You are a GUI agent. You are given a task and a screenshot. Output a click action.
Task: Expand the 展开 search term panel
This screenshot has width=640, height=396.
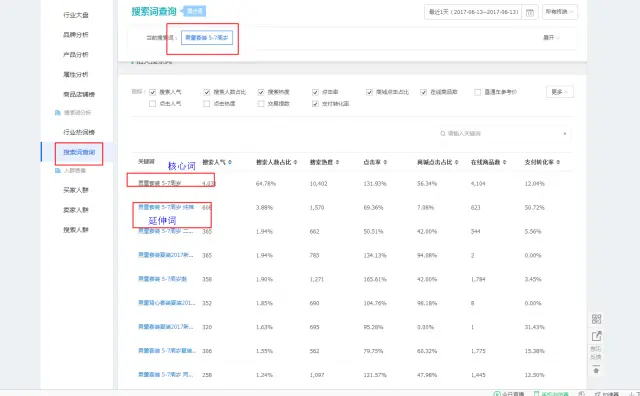click(x=551, y=38)
